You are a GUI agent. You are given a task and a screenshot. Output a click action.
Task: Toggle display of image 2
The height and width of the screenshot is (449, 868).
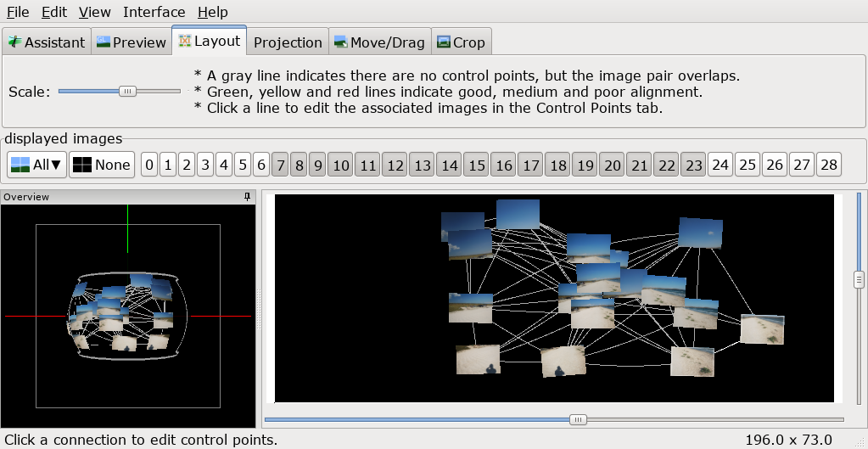[x=187, y=165]
